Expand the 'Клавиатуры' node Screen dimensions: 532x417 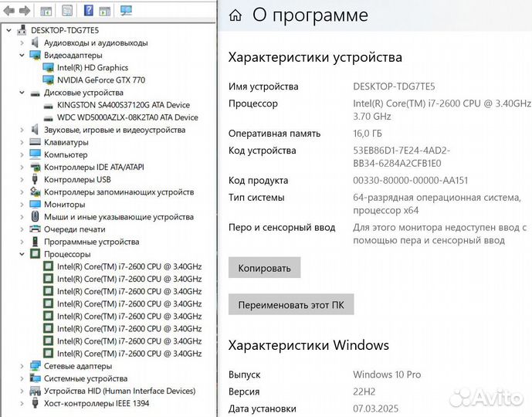click(22, 143)
